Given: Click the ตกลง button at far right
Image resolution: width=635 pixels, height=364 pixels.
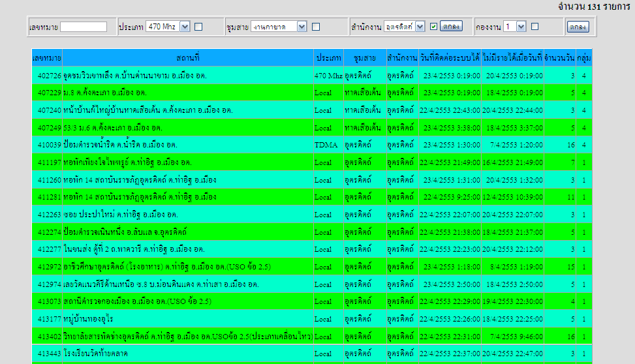Looking at the screenshot, I should tap(578, 27).
